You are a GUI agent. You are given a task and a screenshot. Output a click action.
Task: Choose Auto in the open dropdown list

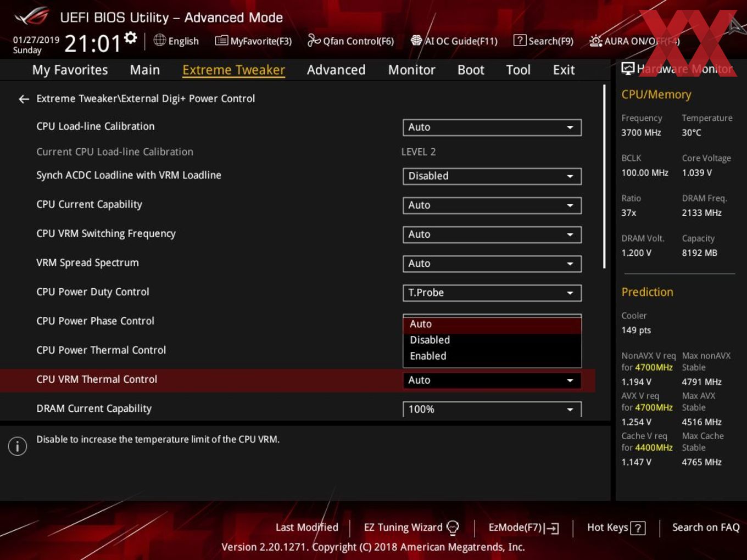(492, 324)
